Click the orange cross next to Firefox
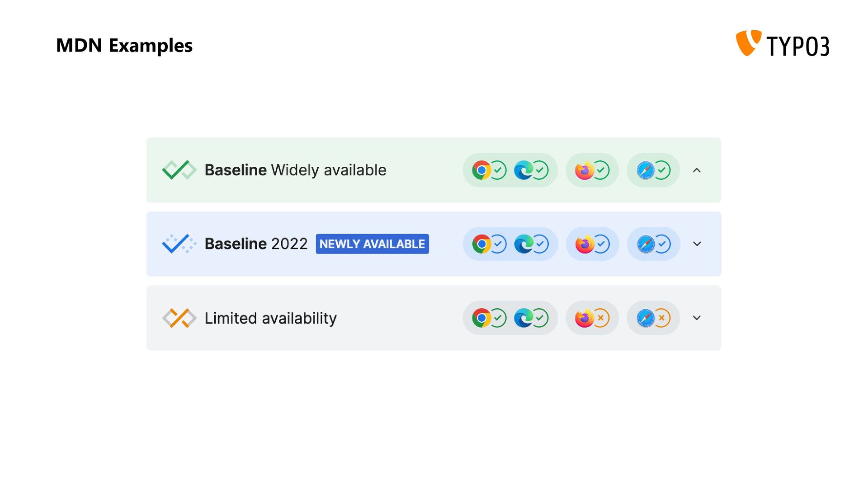The height and width of the screenshot is (488, 868). coord(601,318)
